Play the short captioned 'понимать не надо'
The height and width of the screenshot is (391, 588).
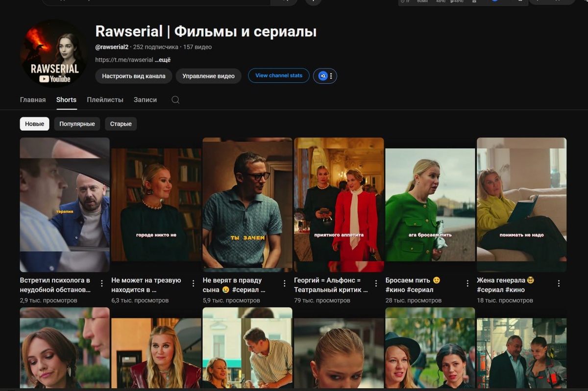point(522,205)
